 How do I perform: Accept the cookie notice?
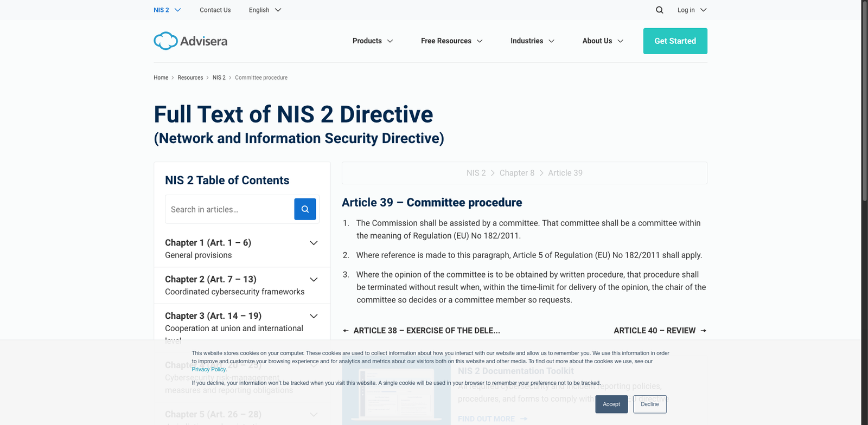[611, 404]
